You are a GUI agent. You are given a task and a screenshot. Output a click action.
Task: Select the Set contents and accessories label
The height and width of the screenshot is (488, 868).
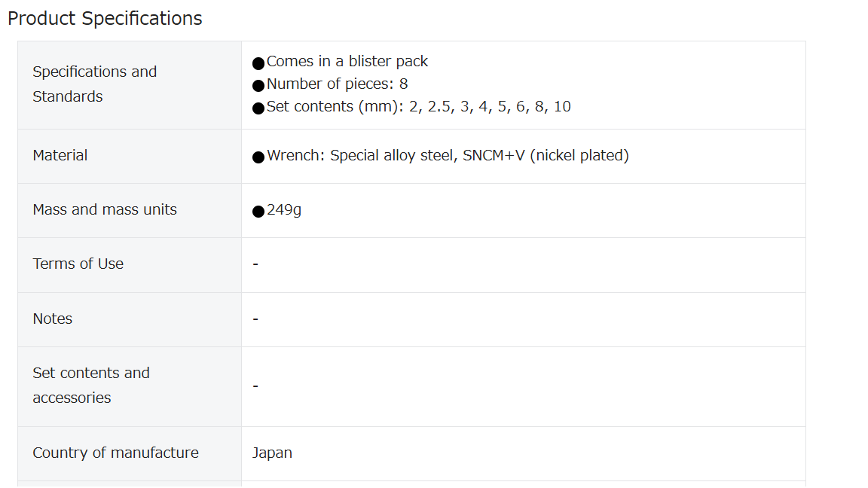[x=91, y=386]
